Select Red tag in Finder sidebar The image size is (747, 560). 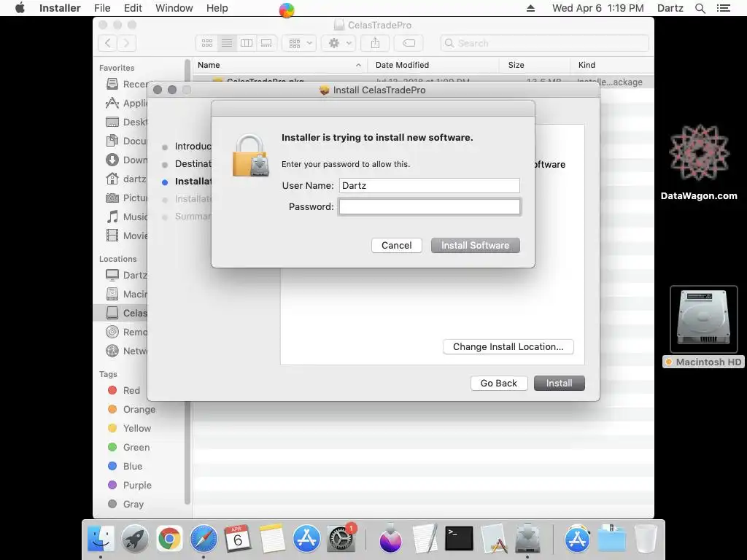124,391
